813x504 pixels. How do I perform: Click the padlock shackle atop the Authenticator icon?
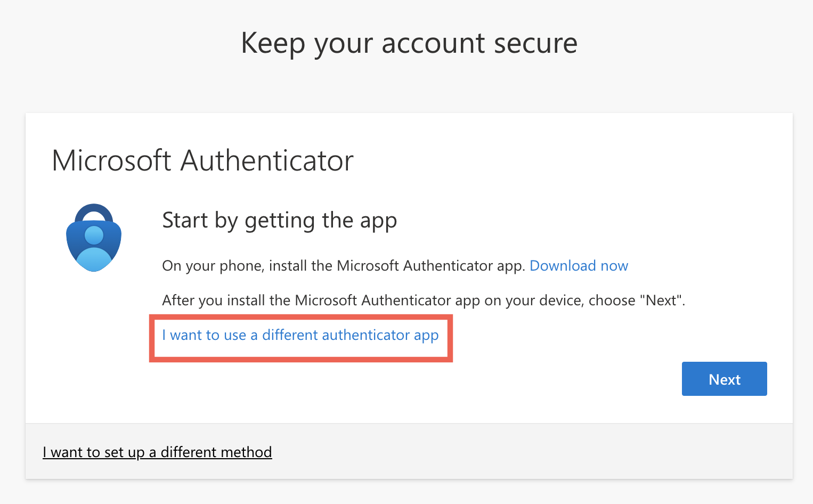pyautogui.click(x=94, y=209)
